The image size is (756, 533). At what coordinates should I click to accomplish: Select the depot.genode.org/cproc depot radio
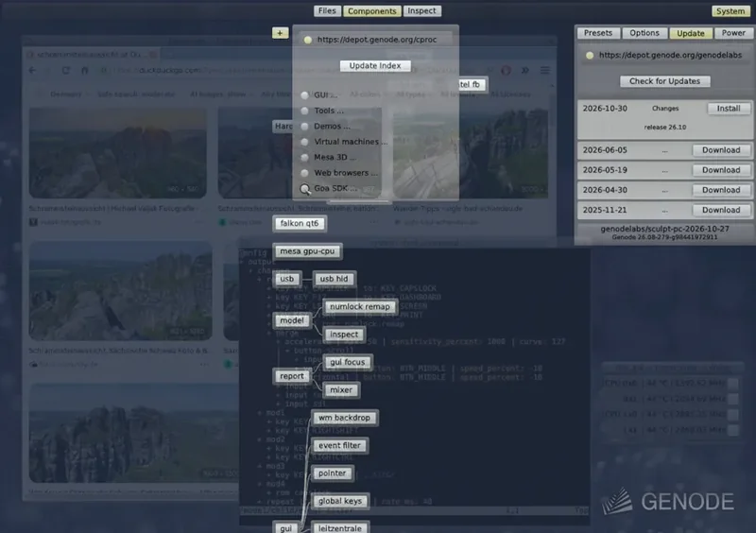(308, 40)
